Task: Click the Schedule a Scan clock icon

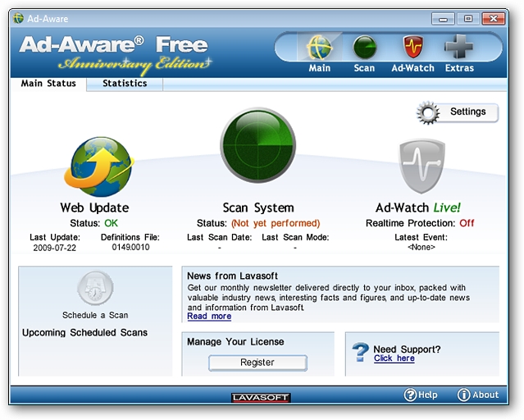Action: point(95,288)
